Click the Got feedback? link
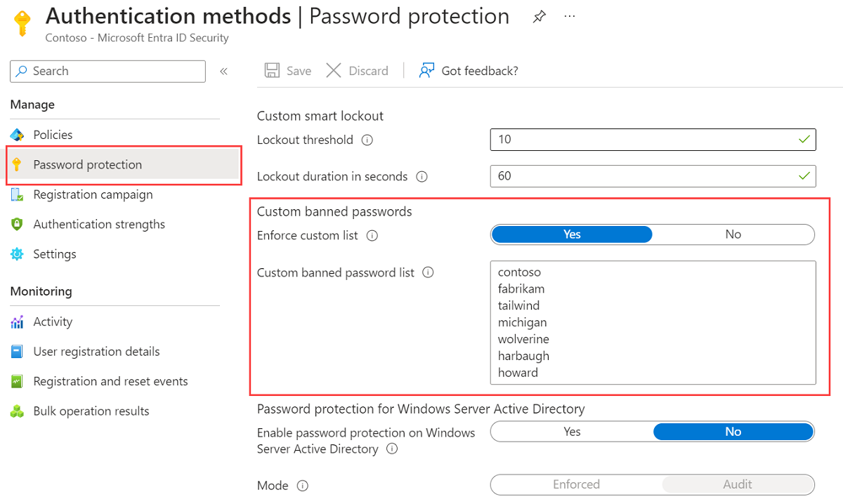The image size is (843, 504). tap(480, 70)
